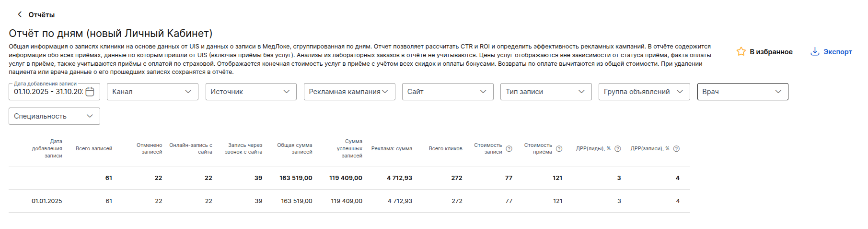868x229 pixels.
Task: Click help icon next to Стоимость записи
Action: [x=509, y=149]
